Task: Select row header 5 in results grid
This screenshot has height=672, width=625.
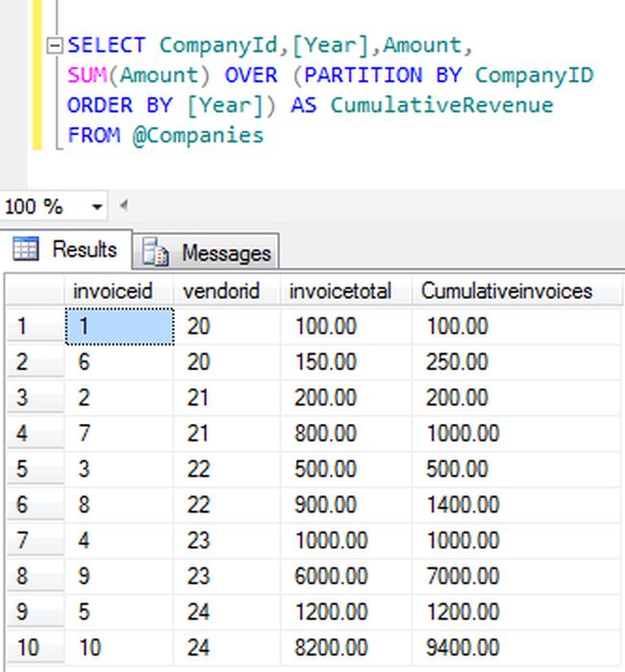Action: pos(36,469)
